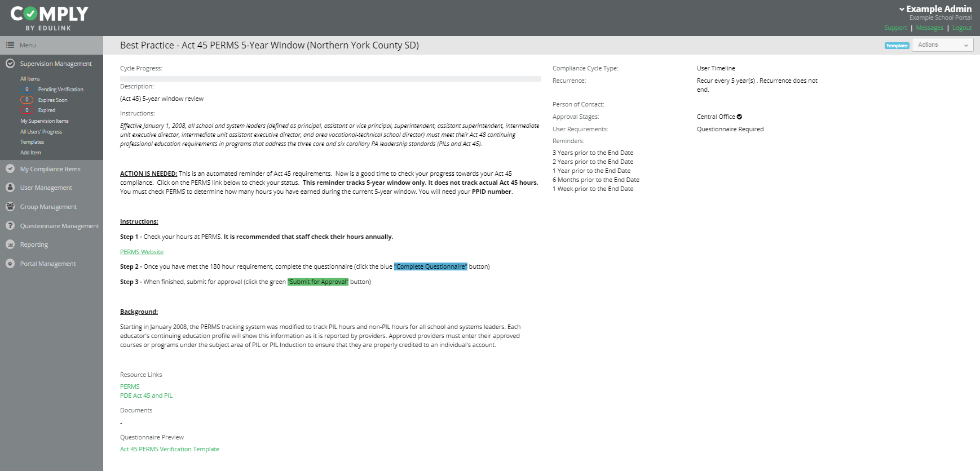
Task: Click the User Management person icon
Action: (10, 187)
